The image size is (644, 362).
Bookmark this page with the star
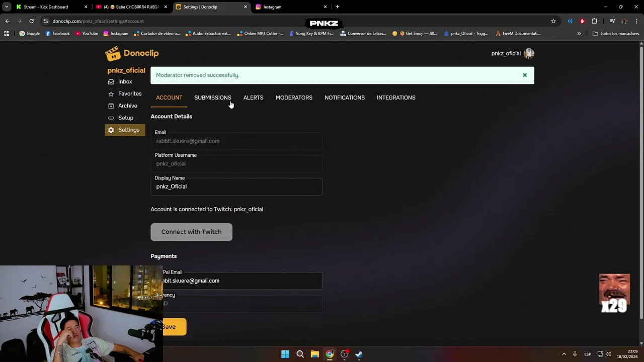(x=553, y=21)
